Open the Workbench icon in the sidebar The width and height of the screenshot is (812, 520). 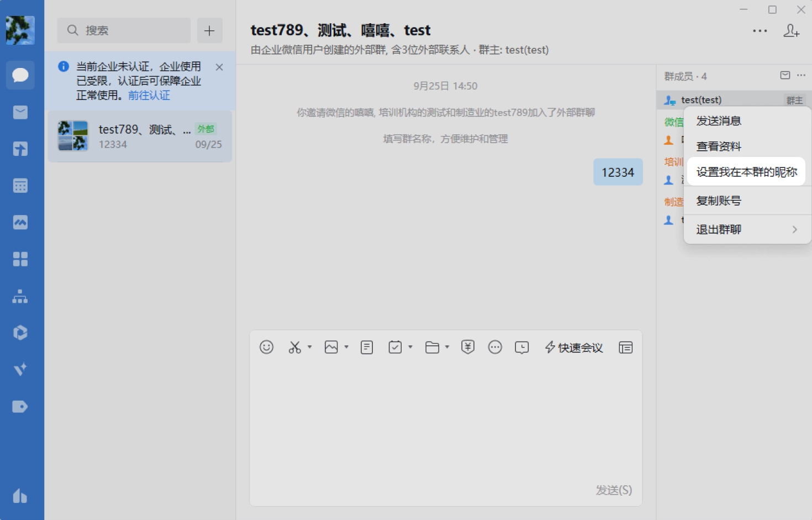pyautogui.click(x=20, y=259)
